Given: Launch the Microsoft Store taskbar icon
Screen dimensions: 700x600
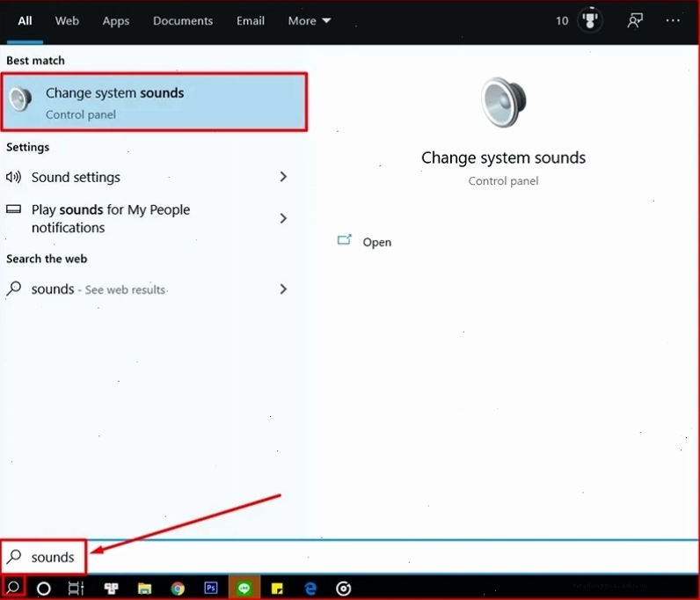Looking at the screenshot, I should 111,589.
